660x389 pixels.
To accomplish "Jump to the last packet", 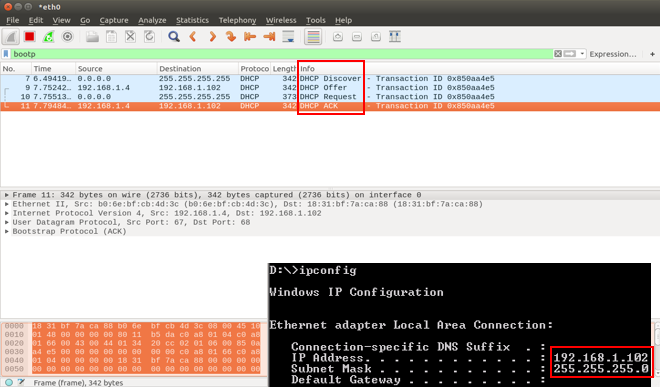I will (x=269, y=37).
